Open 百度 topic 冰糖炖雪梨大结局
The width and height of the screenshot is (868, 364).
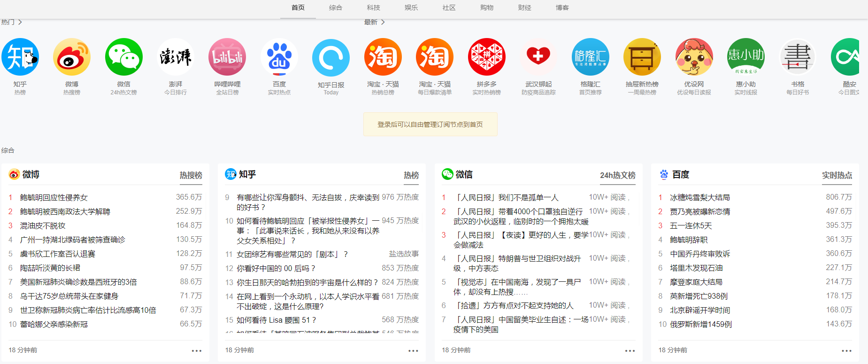coord(700,198)
